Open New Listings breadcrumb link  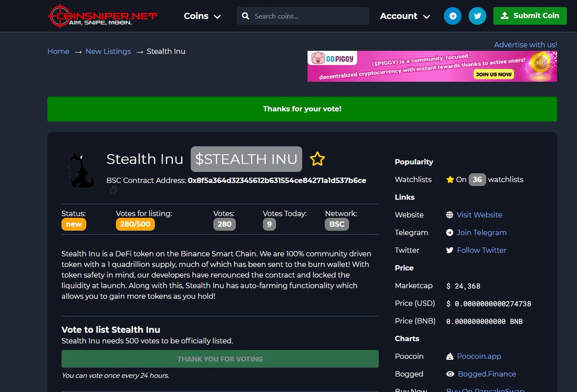pyautogui.click(x=108, y=51)
